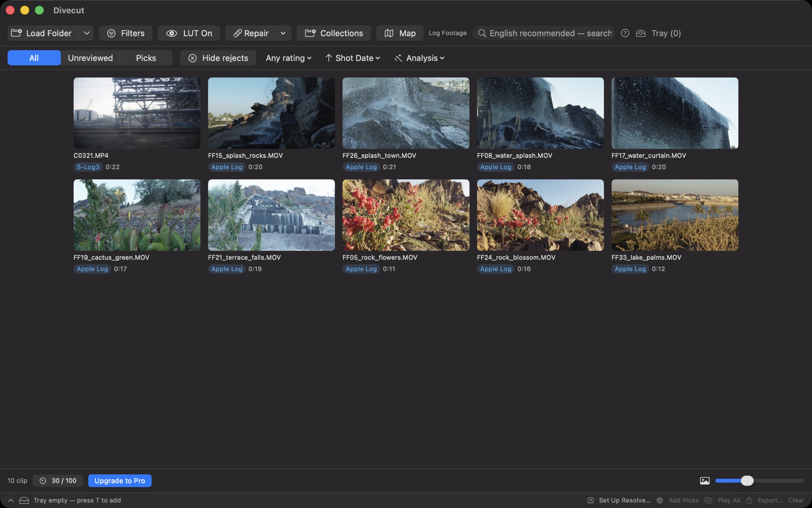Click Upgrade to Pro
The height and width of the screenshot is (508, 812).
point(120,480)
